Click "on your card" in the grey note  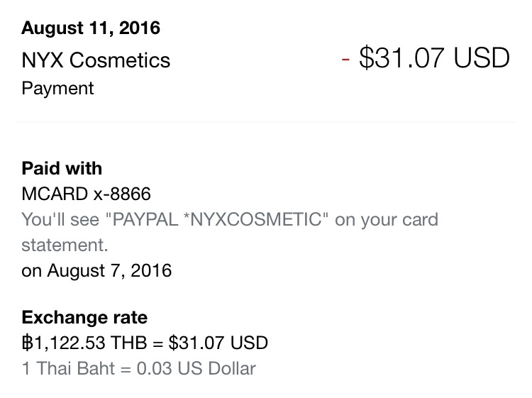(x=387, y=220)
